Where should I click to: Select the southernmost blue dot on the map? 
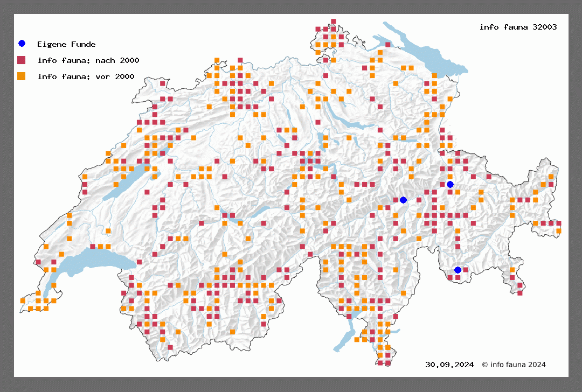tap(458, 270)
